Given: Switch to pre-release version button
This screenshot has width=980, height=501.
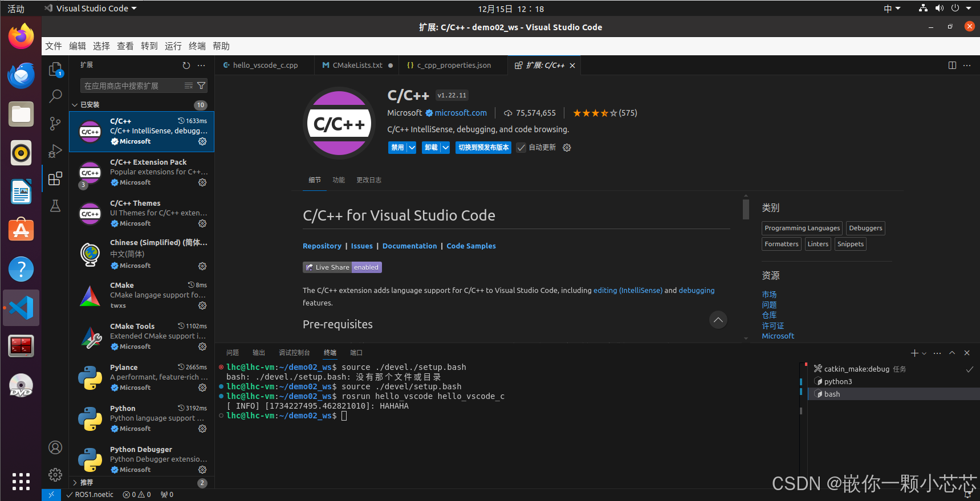Looking at the screenshot, I should point(483,148).
